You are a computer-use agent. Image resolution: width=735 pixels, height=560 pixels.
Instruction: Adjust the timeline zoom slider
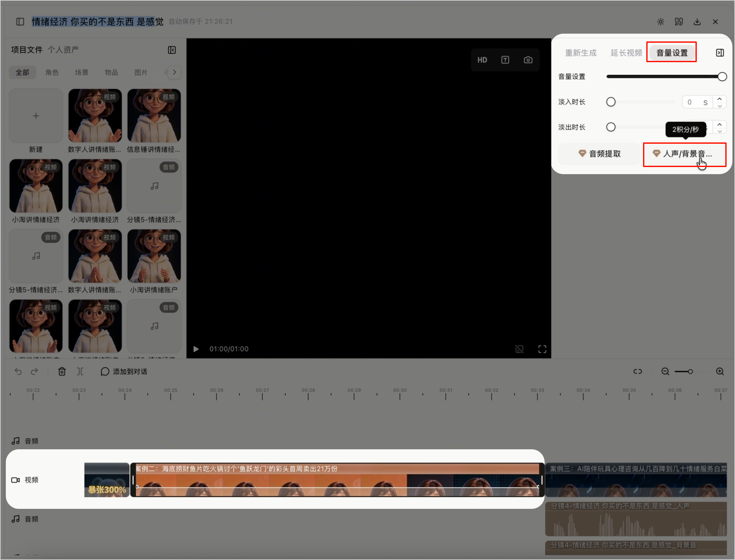690,371
